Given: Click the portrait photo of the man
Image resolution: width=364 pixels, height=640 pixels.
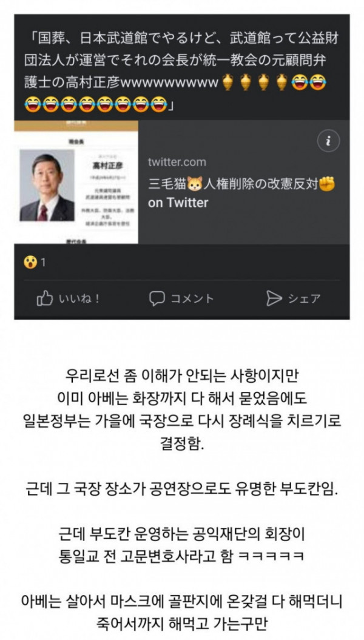Looking at the screenshot, I should 47,185.
